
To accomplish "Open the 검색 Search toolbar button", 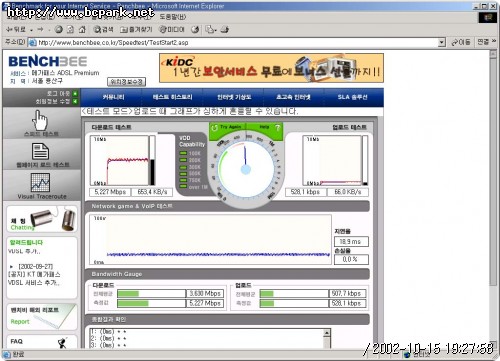I will tap(103, 30).
